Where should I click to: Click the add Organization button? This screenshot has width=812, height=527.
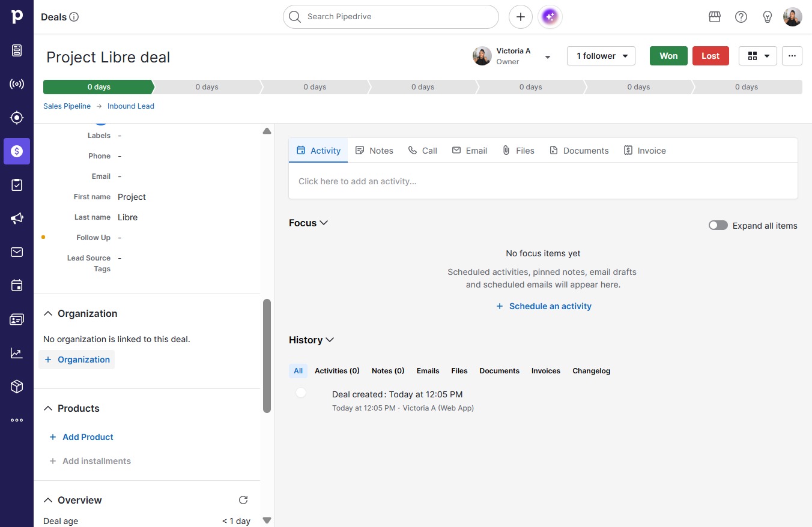(x=76, y=360)
